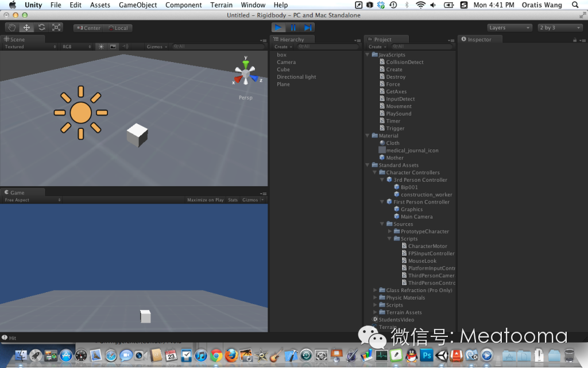The width and height of the screenshot is (588, 368).
Task: Open the Scene Gizmos dropdown
Action: click(x=157, y=47)
